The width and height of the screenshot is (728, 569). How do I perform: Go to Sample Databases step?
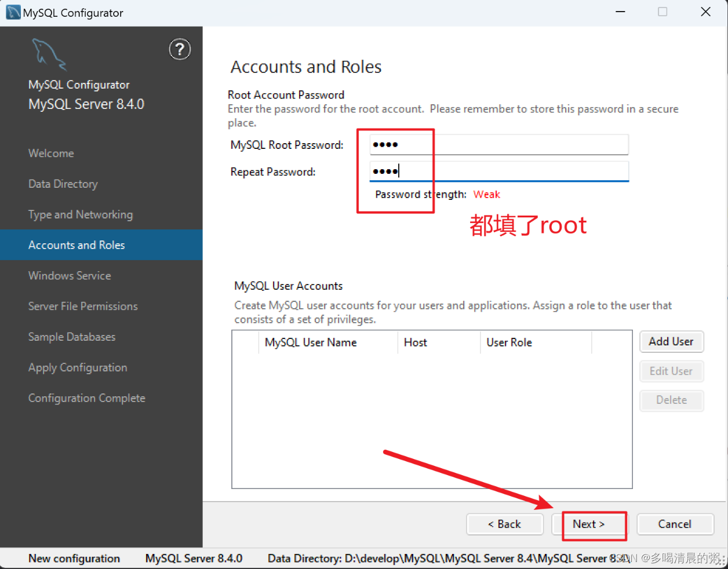click(72, 337)
